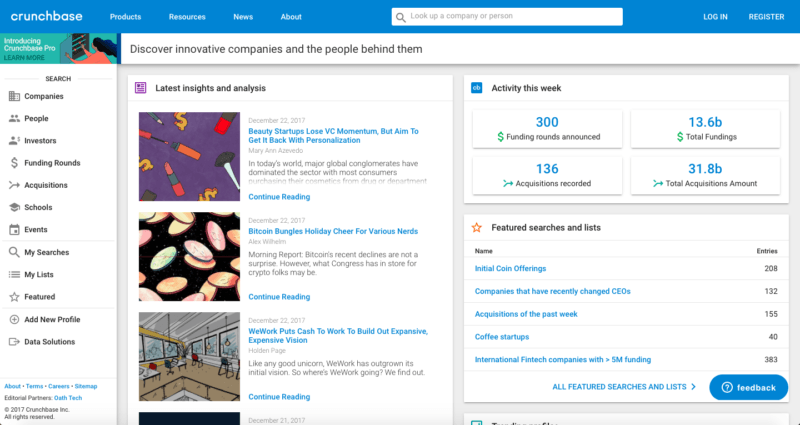Click the Schools graduation cap icon
Viewport: 800px width, 425px height.
14,207
